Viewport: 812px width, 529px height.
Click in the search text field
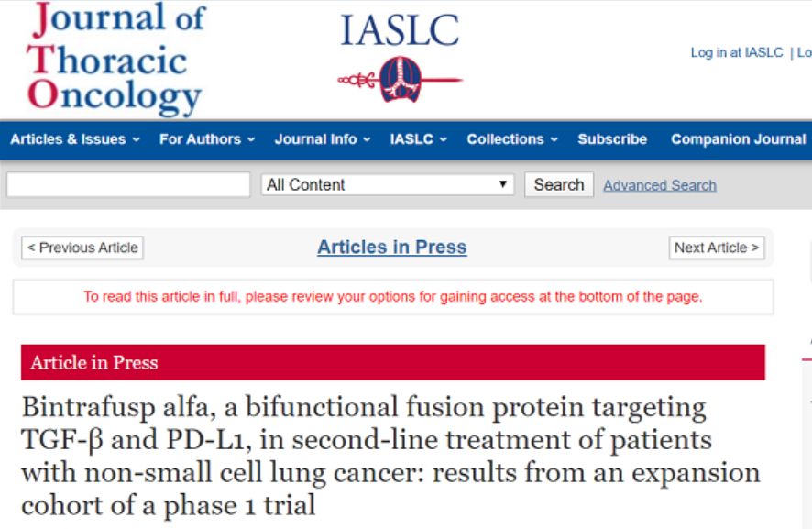point(128,185)
